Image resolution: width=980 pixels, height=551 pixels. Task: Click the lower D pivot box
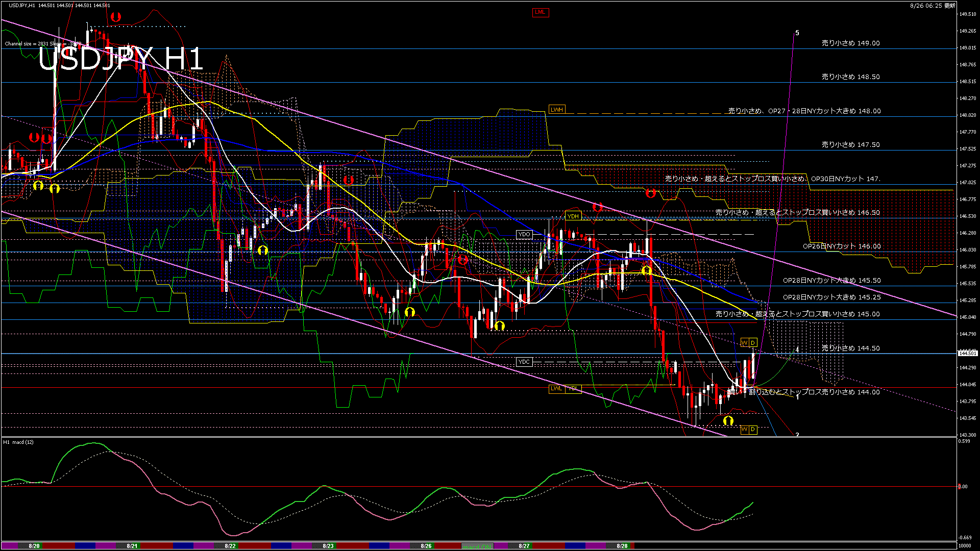tap(753, 430)
